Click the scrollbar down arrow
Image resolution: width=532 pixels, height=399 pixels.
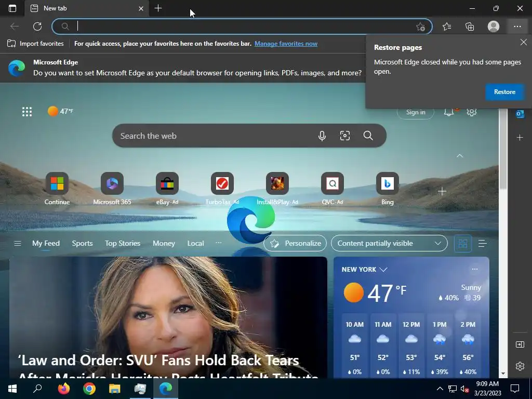click(503, 374)
